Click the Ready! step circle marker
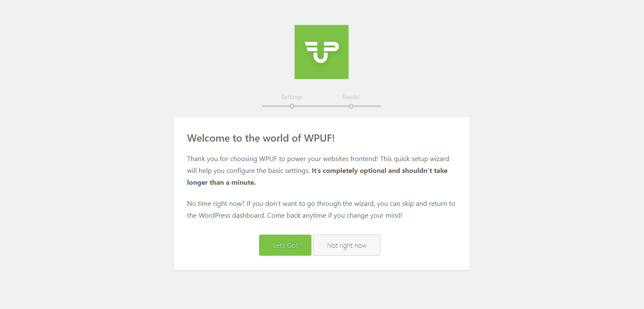The width and height of the screenshot is (644, 309). pyautogui.click(x=351, y=106)
